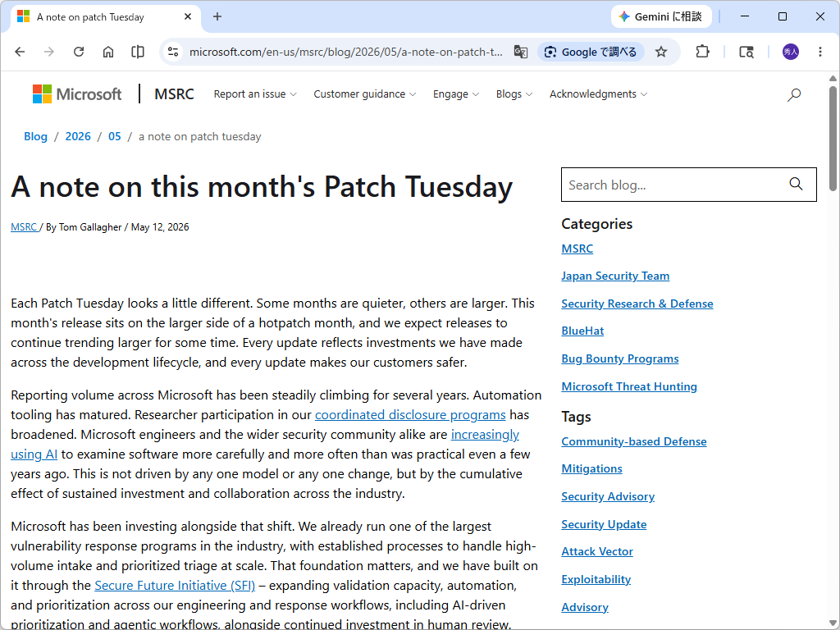
Task: Click the Gemini に相談 button
Action: click(661, 16)
